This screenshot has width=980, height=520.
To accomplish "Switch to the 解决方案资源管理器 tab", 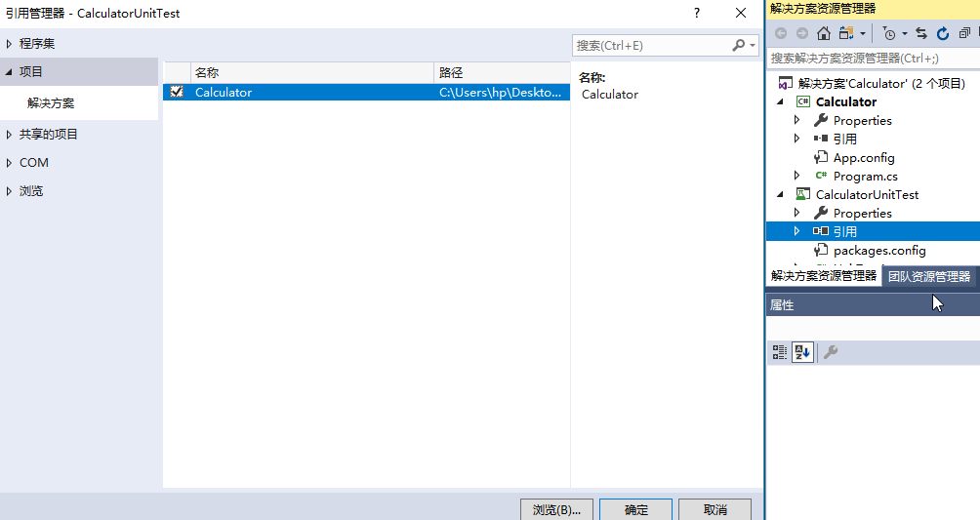I will [x=823, y=276].
